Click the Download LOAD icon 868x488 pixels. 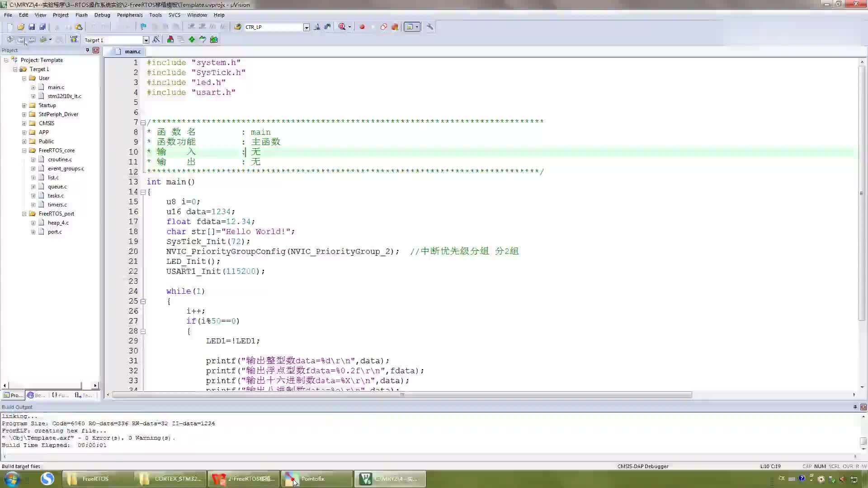(74, 40)
